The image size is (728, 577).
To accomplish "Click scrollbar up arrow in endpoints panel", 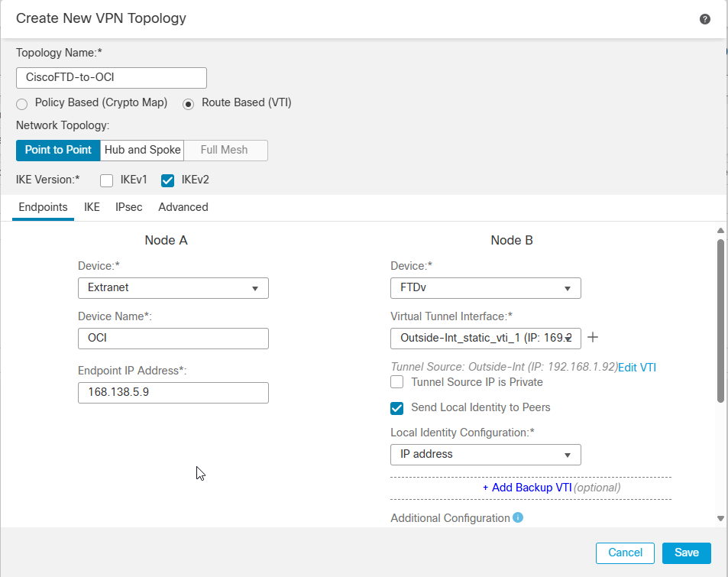I will pyautogui.click(x=720, y=230).
